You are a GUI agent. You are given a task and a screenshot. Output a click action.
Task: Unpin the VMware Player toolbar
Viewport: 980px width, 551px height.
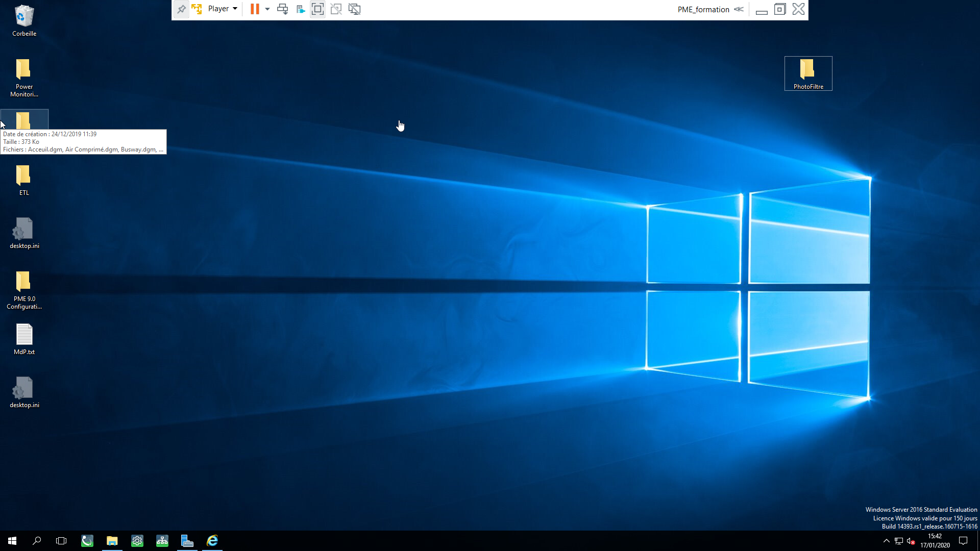click(181, 9)
